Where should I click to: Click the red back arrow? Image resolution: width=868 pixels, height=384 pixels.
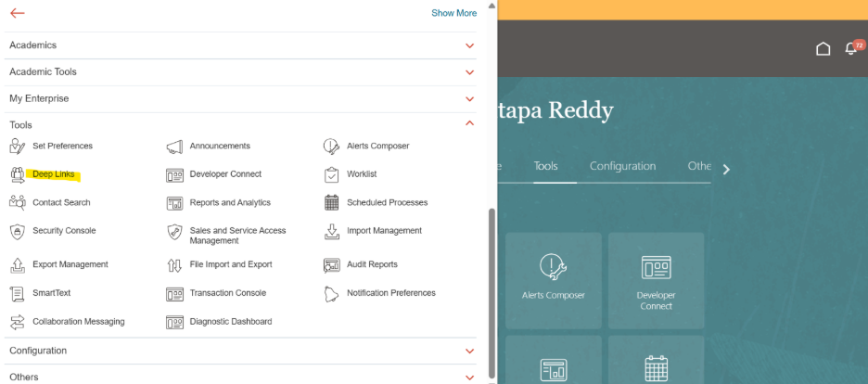click(x=18, y=13)
